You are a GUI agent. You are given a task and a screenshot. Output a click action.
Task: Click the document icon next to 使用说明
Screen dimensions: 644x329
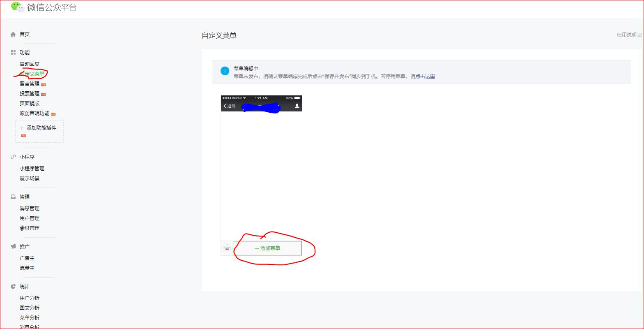click(x=639, y=35)
